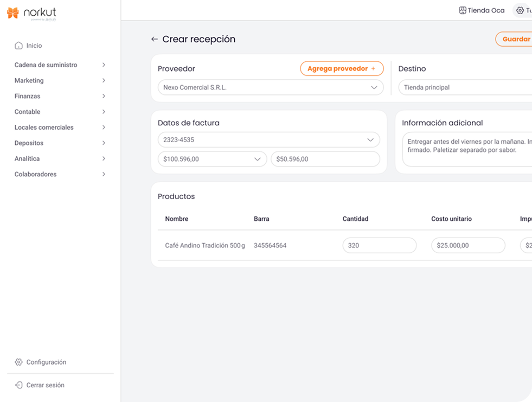Click the gear icon in top bar
The width and height of the screenshot is (532, 402).
point(520,10)
